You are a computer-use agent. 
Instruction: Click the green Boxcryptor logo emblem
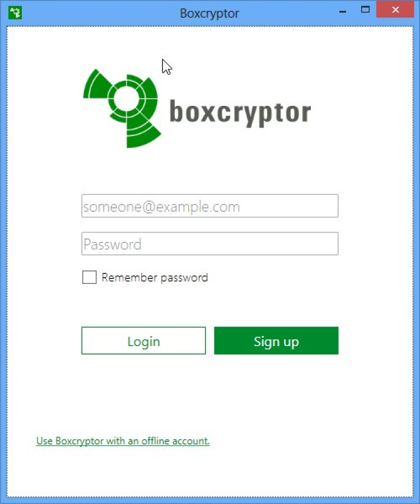(x=122, y=108)
